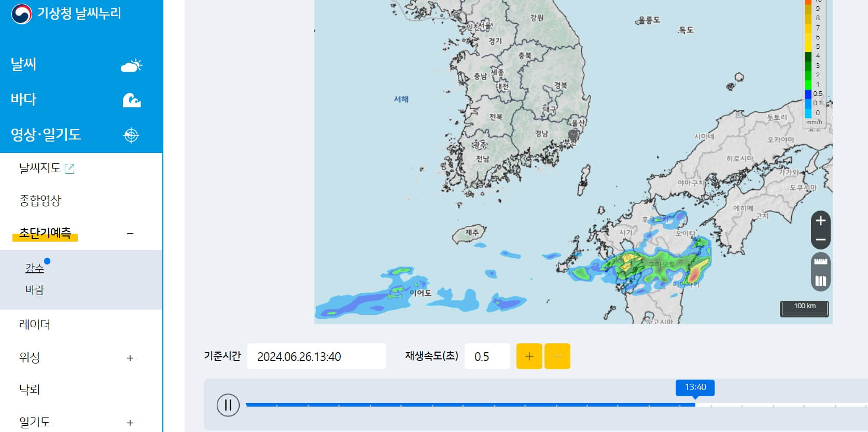
Task: Click the 제주 label on the map
Action: pos(472,232)
